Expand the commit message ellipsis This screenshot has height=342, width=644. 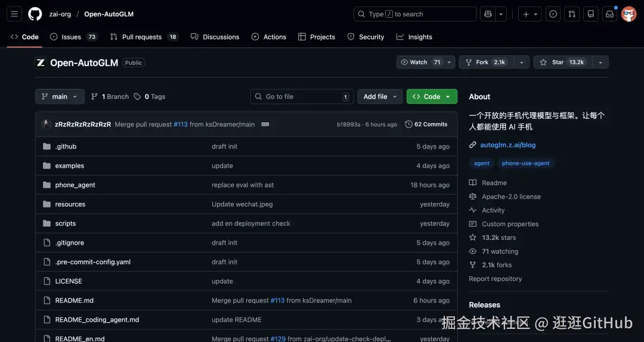[265, 124]
